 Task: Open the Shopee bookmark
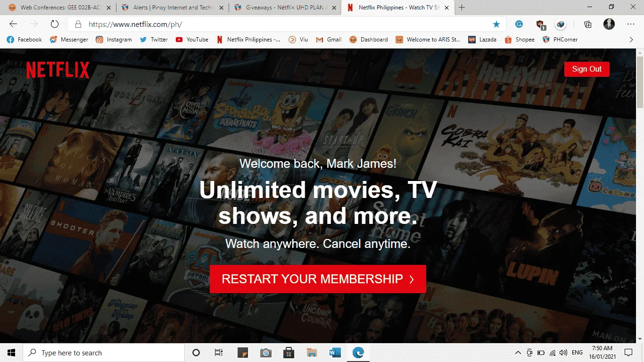520,40
